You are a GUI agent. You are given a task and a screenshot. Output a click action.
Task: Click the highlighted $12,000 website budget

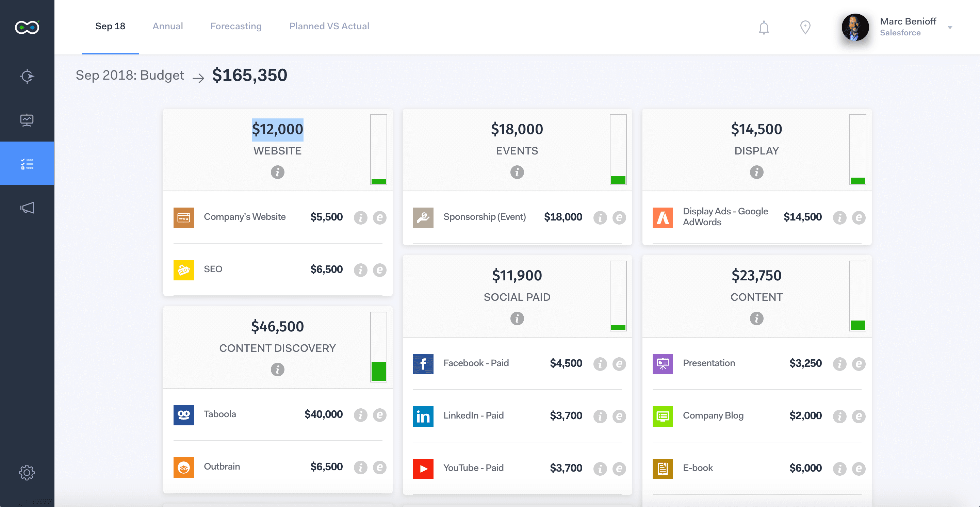click(277, 129)
